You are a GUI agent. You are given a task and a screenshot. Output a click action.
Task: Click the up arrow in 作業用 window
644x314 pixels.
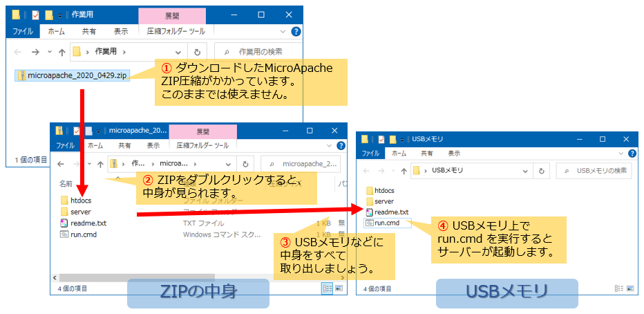pos(61,52)
